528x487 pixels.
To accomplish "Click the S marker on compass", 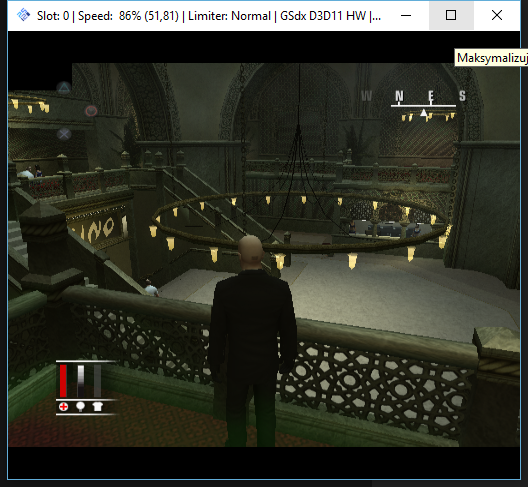I will point(462,96).
